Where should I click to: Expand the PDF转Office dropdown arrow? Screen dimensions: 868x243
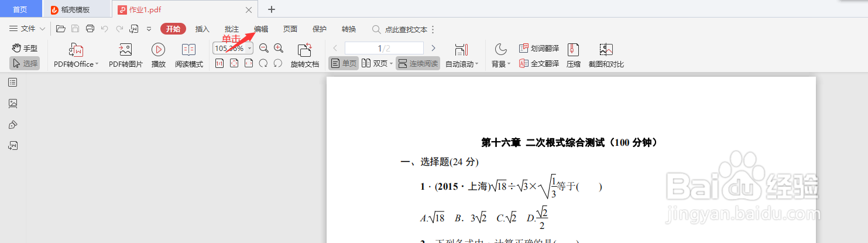97,64
